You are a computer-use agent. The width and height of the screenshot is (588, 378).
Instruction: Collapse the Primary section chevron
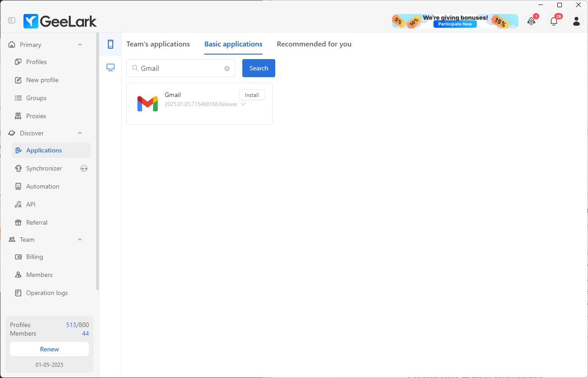[80, 45]
